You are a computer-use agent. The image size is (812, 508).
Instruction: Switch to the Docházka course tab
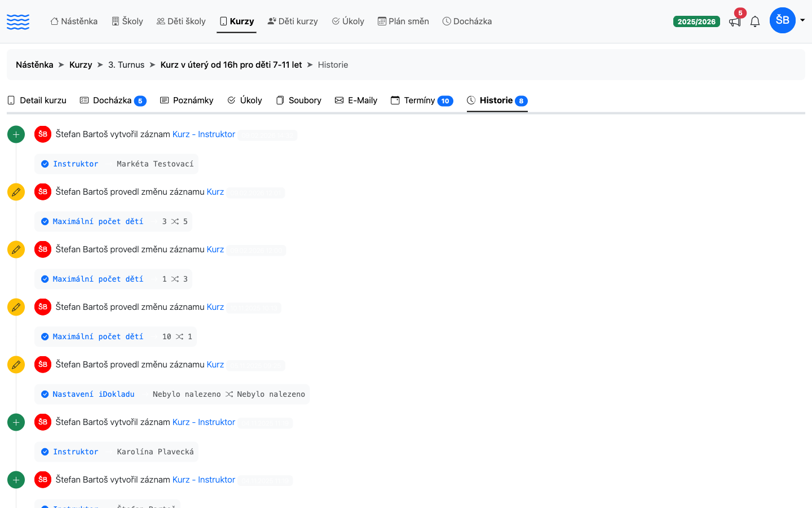click(x=113, y=100)
